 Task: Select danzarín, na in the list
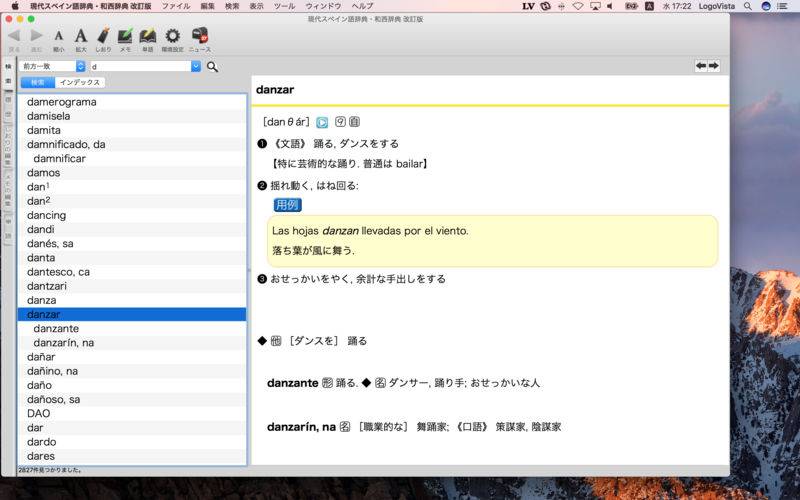click(x=132, y=343)
